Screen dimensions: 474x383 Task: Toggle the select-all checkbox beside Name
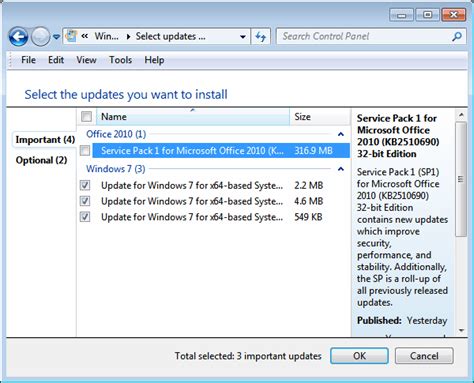click(x=86, y=117)
